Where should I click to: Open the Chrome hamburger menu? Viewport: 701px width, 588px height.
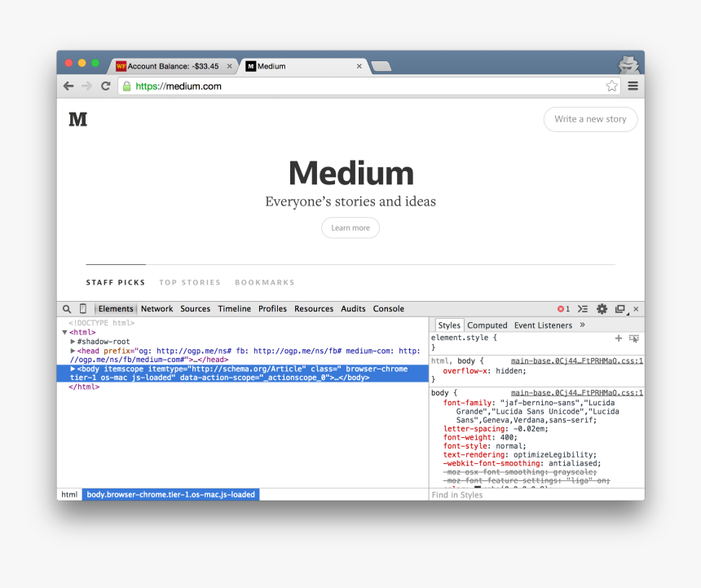[x=633, y=86]
